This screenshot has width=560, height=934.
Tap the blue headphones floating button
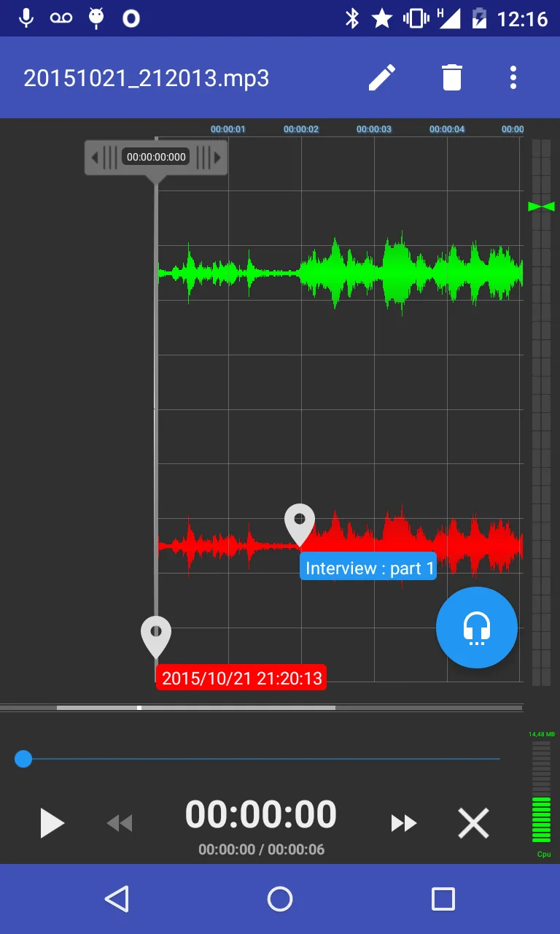tap(476, 628)
